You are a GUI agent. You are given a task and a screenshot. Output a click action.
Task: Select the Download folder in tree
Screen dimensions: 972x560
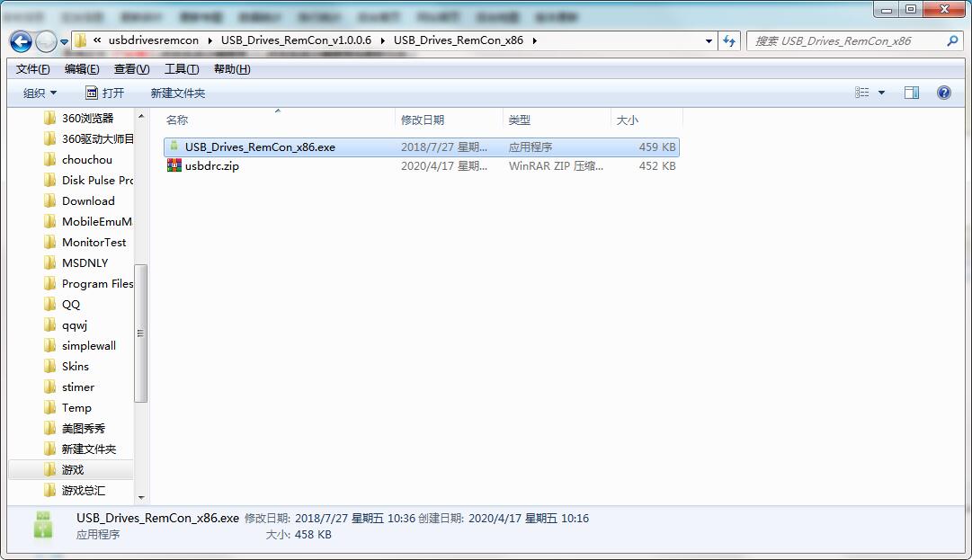point(88,200)
